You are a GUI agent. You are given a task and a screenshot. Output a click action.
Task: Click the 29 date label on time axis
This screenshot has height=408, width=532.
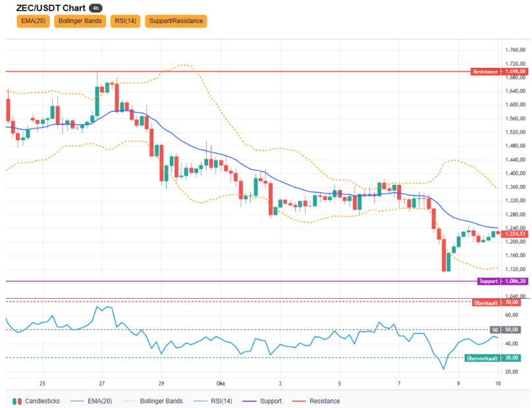pos(161,384)
